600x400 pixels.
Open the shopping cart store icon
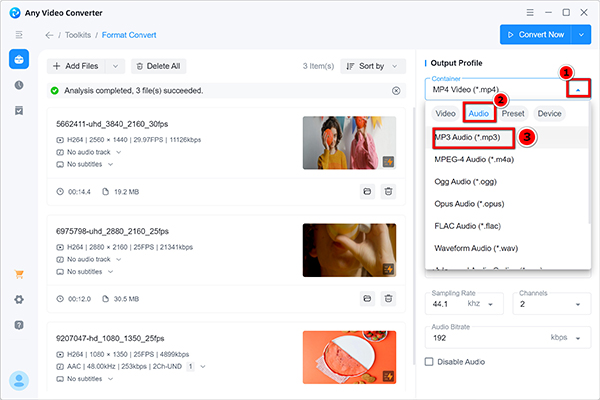19,274
